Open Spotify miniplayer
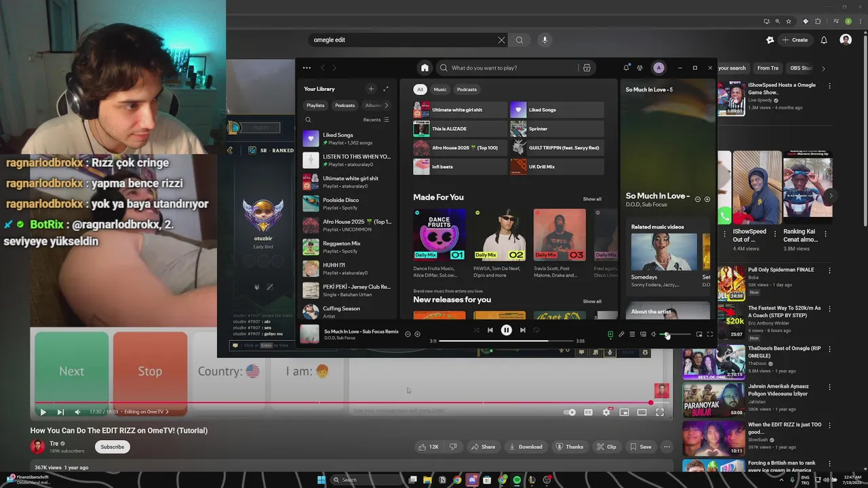 pos(699,334)
